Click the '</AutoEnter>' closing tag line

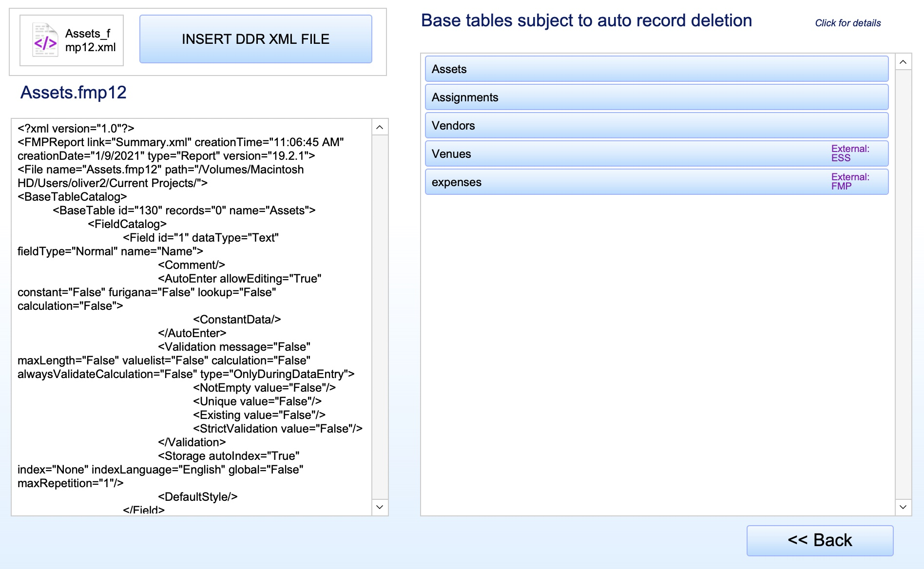click(x=192, y=333)
